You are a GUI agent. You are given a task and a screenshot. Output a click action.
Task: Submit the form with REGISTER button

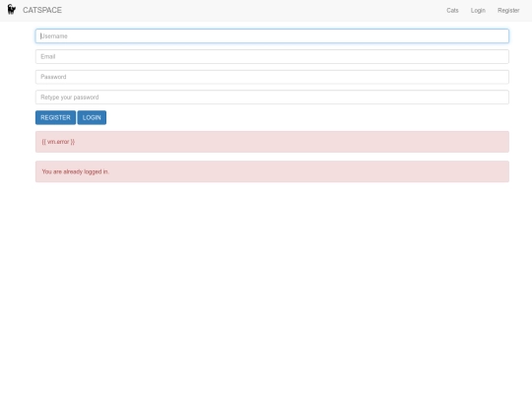pos(55,118)
